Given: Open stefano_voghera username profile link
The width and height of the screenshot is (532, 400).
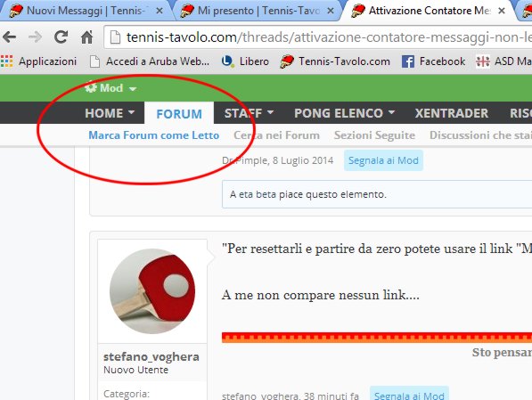Looking at the screenshot, I should pyautogui.click(x=151, y=356).
